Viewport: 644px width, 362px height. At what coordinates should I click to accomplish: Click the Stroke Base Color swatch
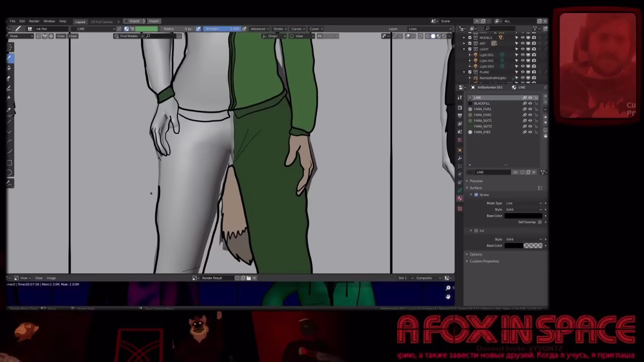tap(523, 216)
